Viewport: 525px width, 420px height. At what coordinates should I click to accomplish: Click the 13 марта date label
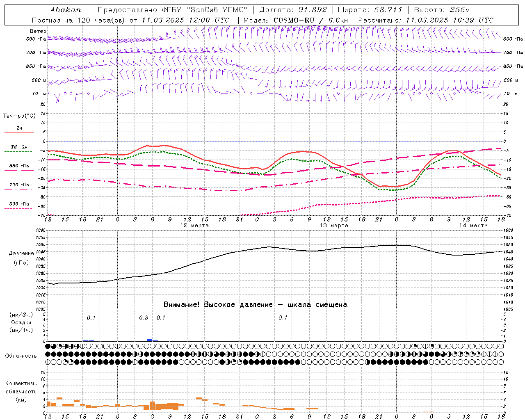334,226
